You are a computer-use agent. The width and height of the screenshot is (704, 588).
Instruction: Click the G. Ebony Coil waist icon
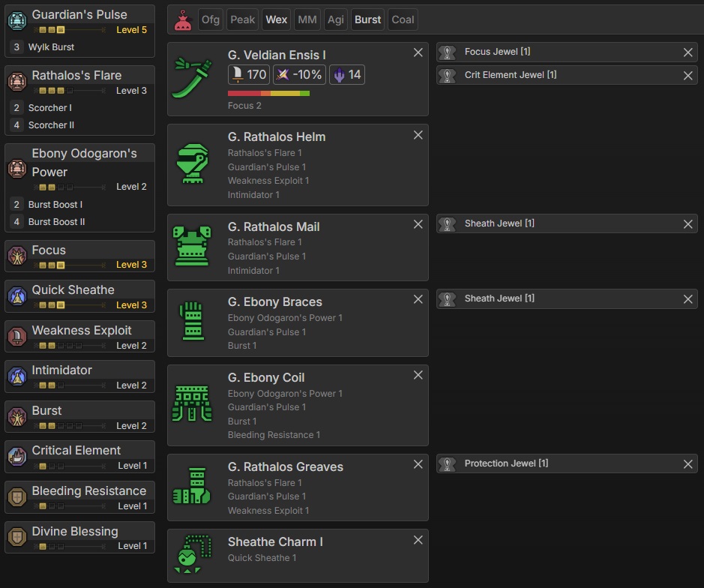click(x=192, y=404)
